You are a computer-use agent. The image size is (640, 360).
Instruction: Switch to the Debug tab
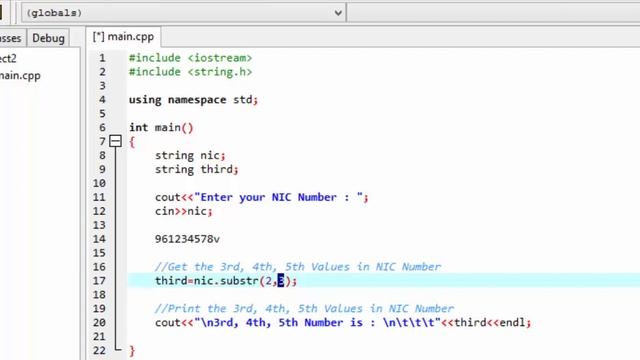coord(48,38)
